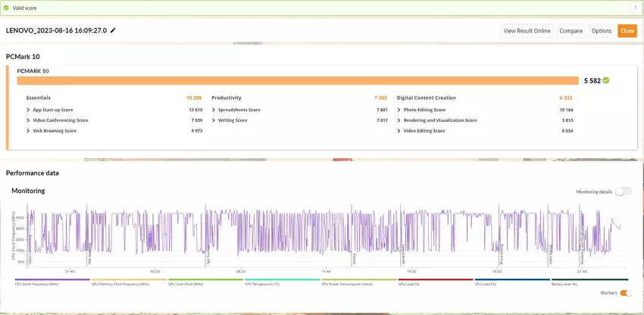This screenshot has height=315, width=644.
Task: Open the Options button
Action: tap(602, 31)
